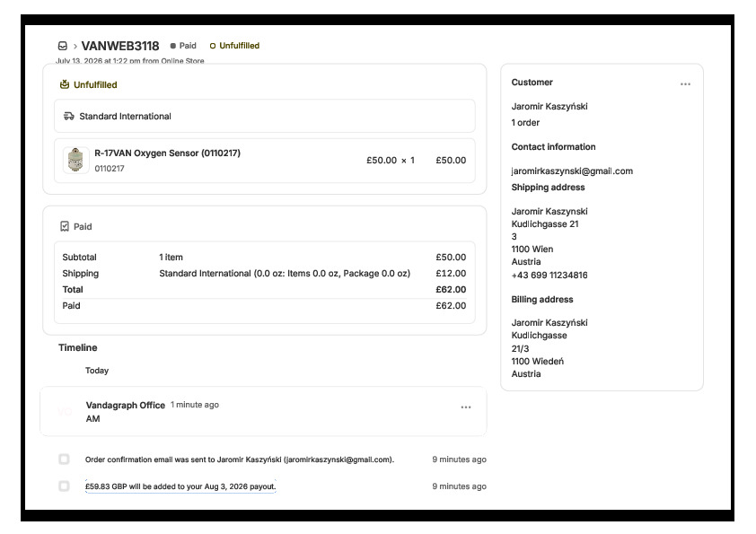756x534 pixels.
Task: Click the Paid receipt icon in the payment card
Action: [65, 226]
